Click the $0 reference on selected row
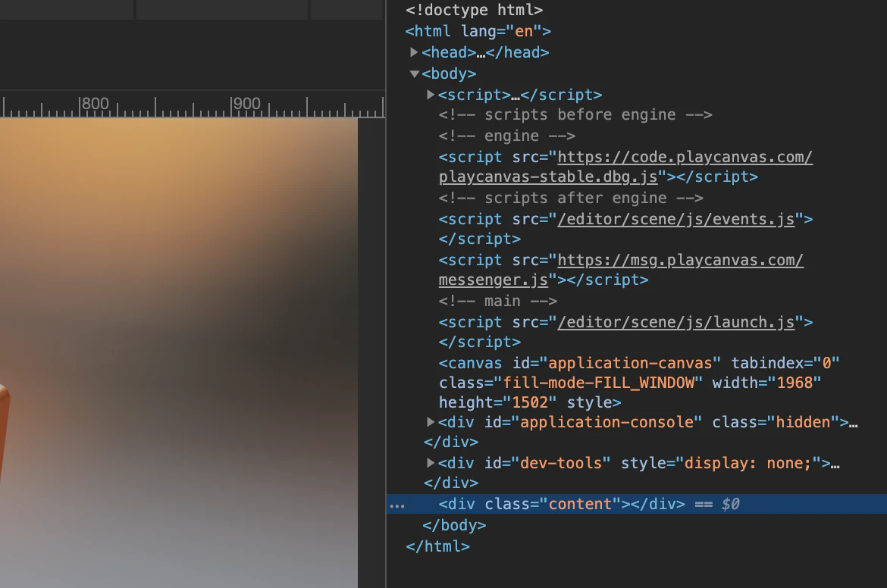This screenshot has height=588, width=887. coord(730,504)
